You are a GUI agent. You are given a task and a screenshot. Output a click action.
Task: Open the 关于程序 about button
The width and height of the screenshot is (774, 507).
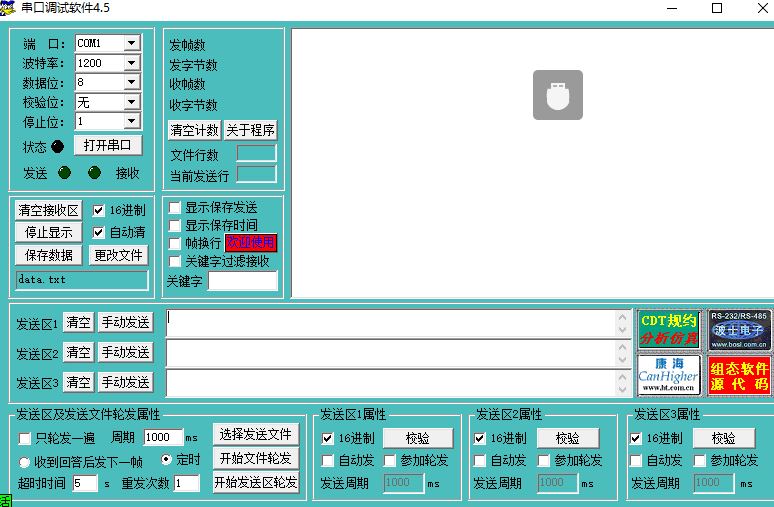(250, 130)
